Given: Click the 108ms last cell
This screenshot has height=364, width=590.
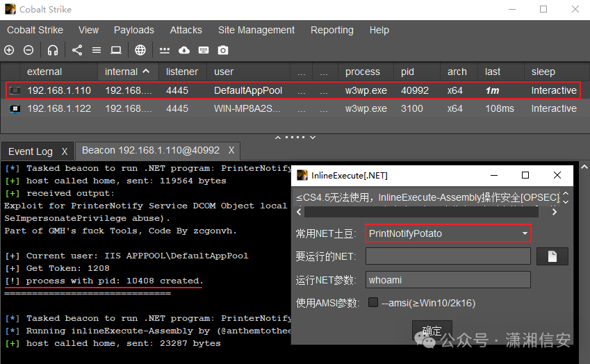Looking at the screenshot, I should (500, 108).
